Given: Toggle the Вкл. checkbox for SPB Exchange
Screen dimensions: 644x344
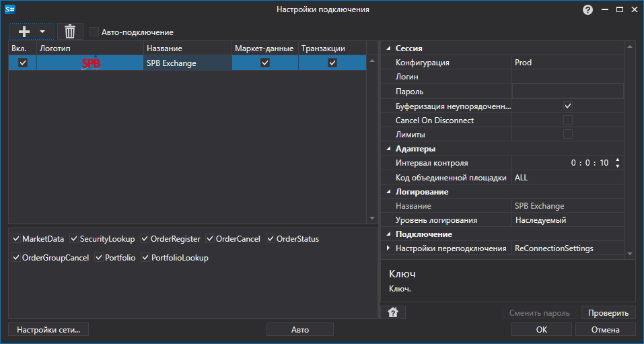Looking at the screenshot, I should (23, 63).
